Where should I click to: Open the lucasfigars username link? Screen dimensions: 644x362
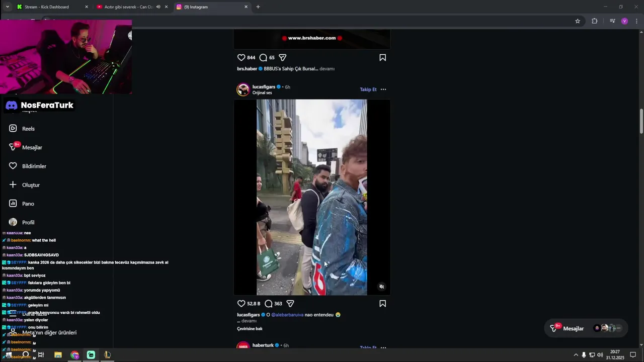264,86
